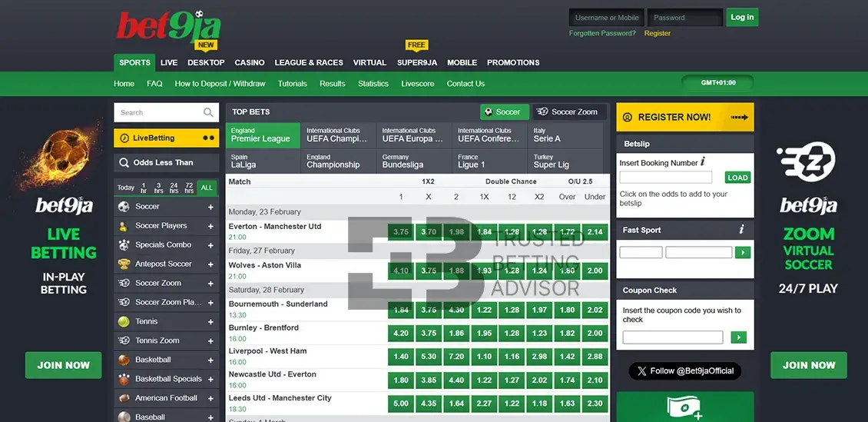Click the bet9ja logo
This screenshot has height=422, width=868.
coord(169,28)
